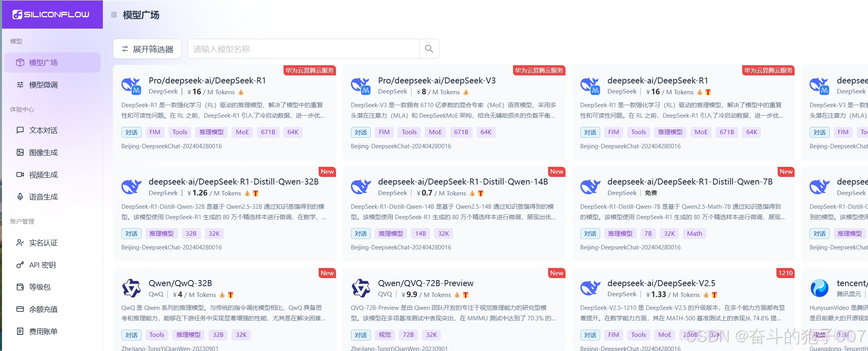This screenshot has height=351, width=868.
Task: Click the wallet icon beside 等级包
Action: (20, 287)
